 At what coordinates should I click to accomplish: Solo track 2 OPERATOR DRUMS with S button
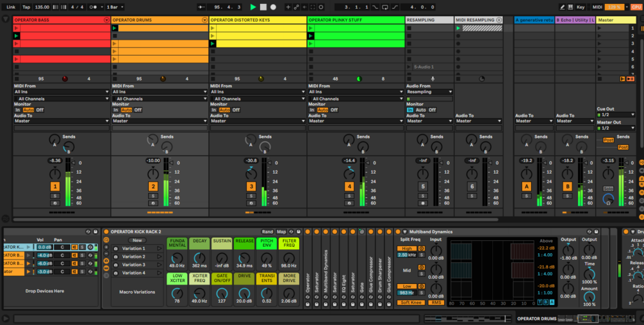coord(153,196)
